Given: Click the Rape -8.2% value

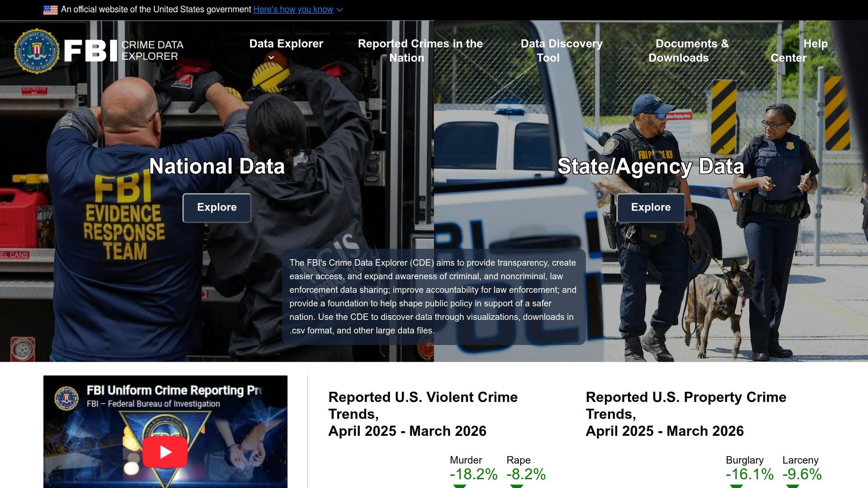Looking at the screenshot, I should pyautogui.click(x=526, y=474).
